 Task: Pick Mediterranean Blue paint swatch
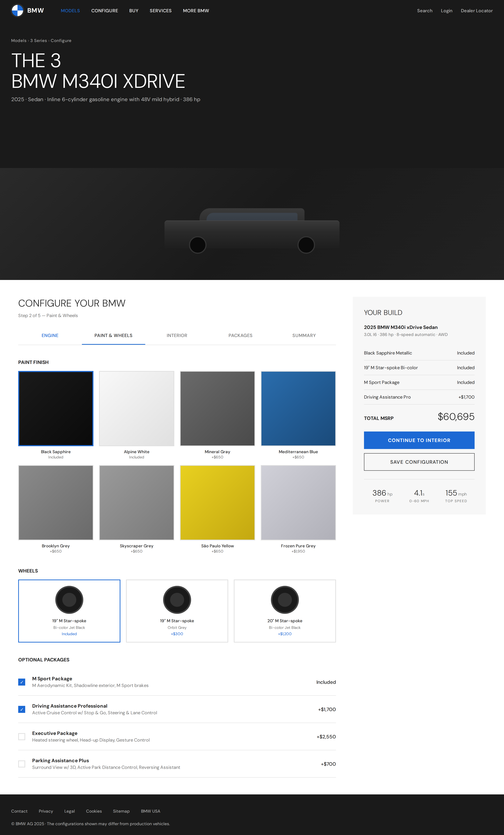tap(298, 409)
